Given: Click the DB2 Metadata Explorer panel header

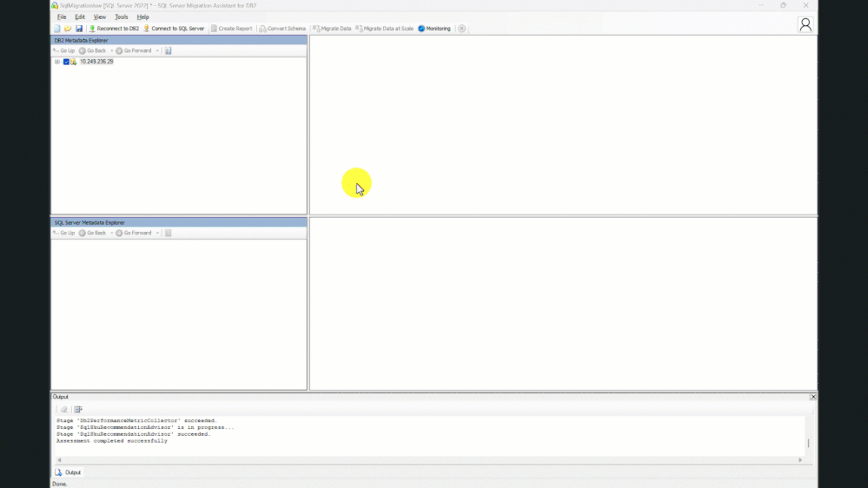Looking at the screenshot, I should tap(179, 41).
